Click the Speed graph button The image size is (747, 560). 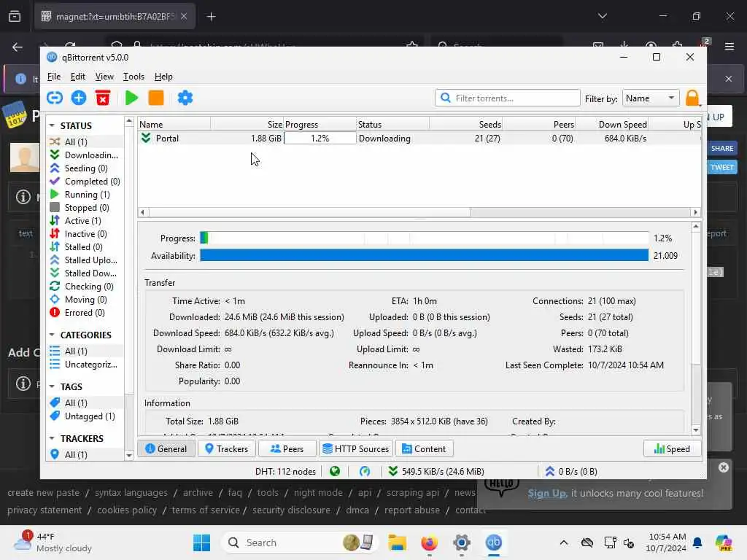pyautogui.click(x=672, y=448)
